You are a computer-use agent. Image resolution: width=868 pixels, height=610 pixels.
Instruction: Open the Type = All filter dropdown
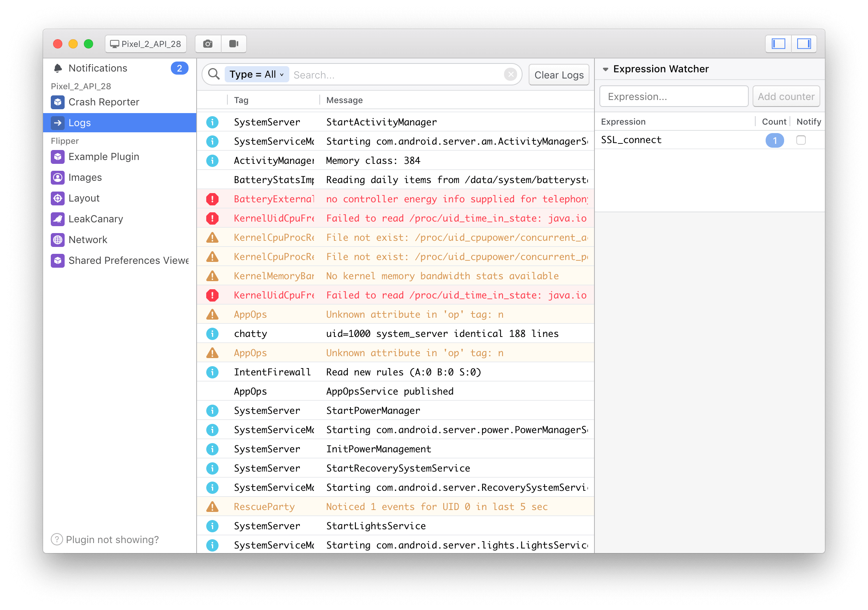(256, 74)
